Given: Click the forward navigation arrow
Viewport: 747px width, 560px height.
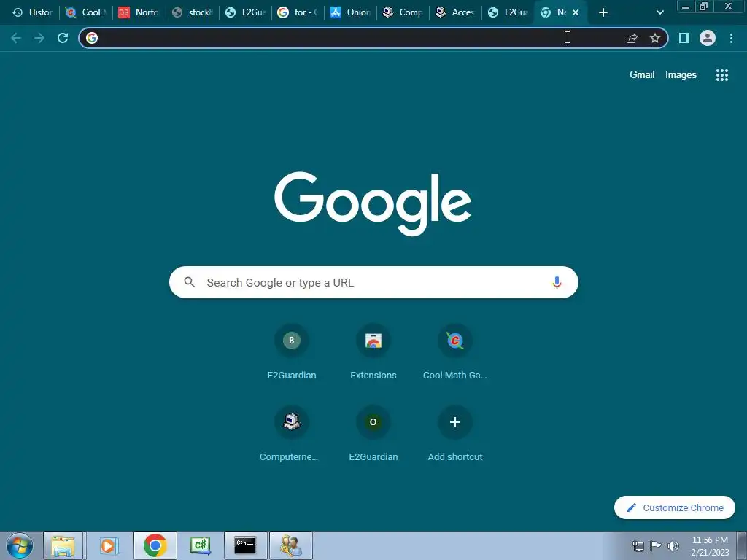Looking at the screenshot, I should point(39,38).
